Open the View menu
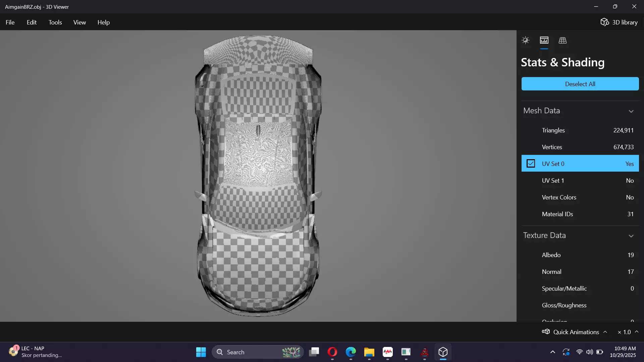644x362 pixels. (79, 22)
